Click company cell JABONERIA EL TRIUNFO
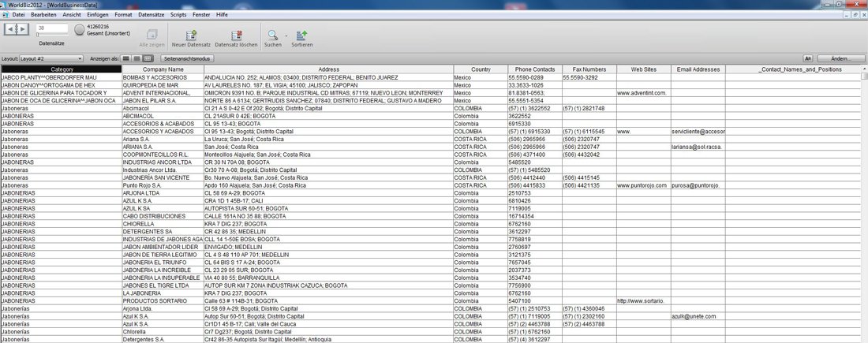Image resolution: width=868 pixels, height=343 pixels. click(163, 263)
